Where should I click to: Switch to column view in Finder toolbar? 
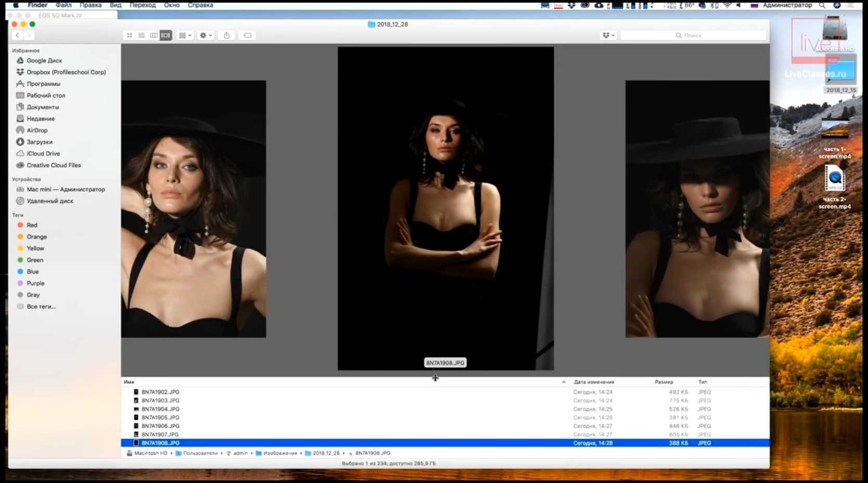tap(154, 35)
